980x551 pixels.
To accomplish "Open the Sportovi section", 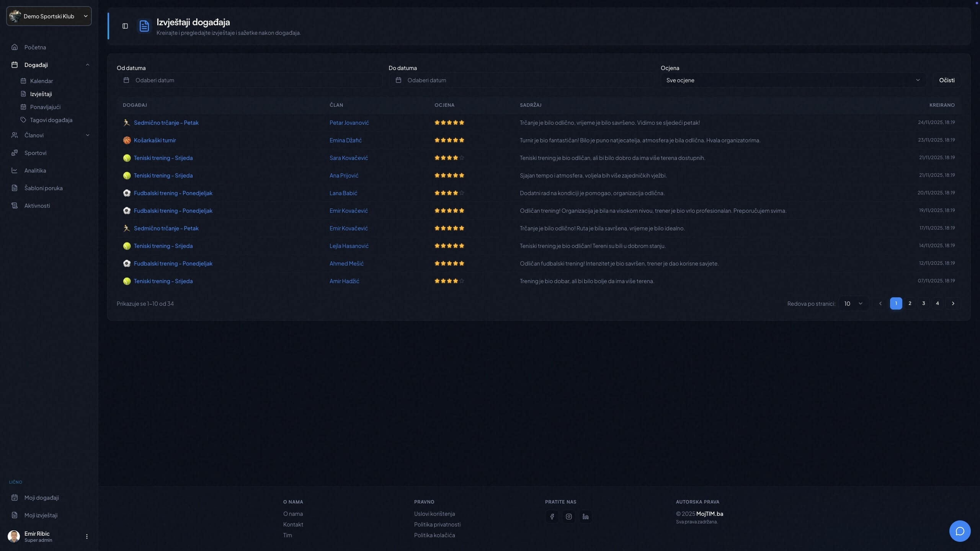I will pos(35,153).
